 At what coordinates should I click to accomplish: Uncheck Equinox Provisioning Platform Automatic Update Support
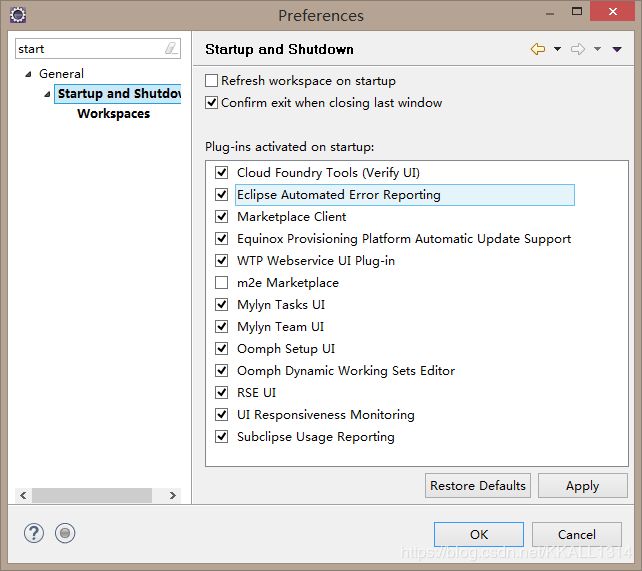[222, 239]
